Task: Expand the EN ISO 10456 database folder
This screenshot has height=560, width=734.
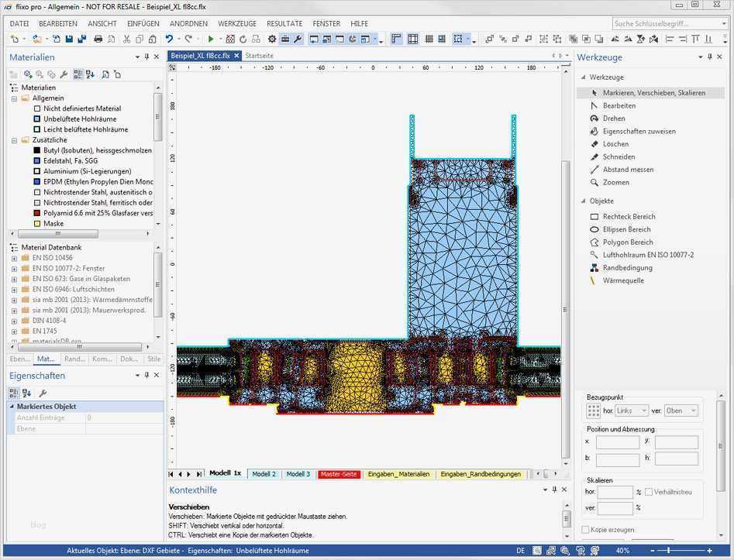Action: [x=14, y=258]
